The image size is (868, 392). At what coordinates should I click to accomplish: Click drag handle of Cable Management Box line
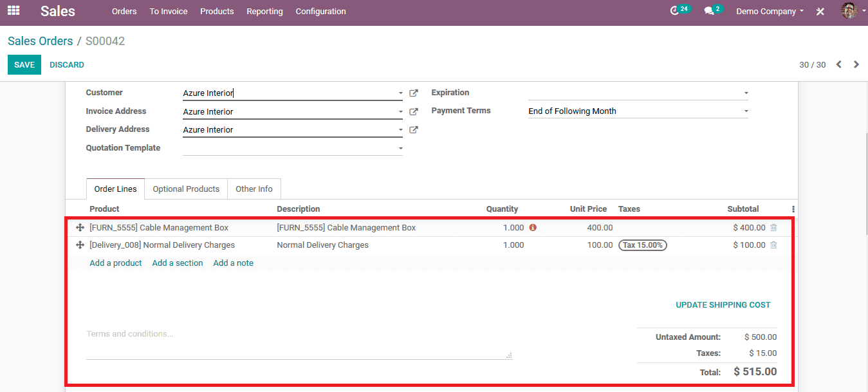80,228
